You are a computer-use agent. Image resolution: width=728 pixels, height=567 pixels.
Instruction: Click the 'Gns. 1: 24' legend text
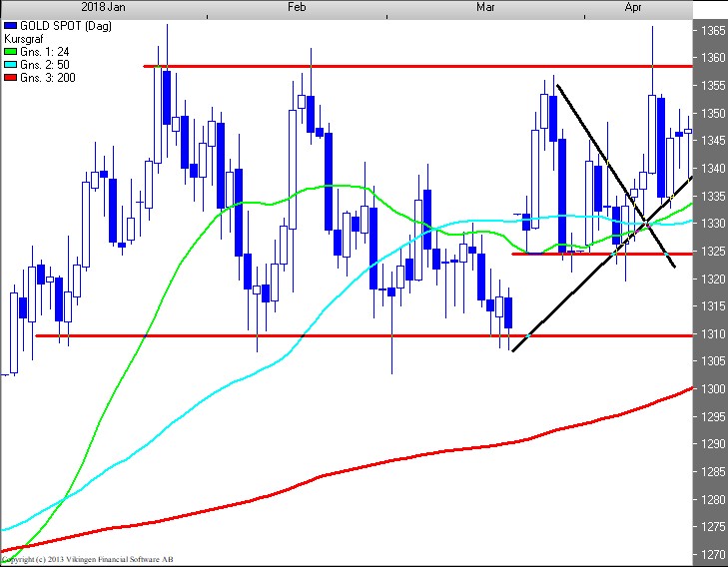45,52
